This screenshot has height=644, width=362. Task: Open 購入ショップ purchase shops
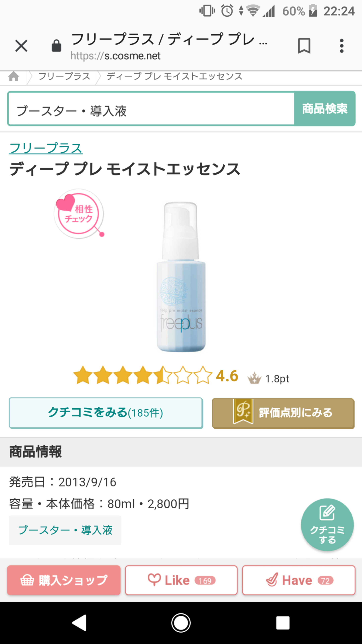click(64, 580)
